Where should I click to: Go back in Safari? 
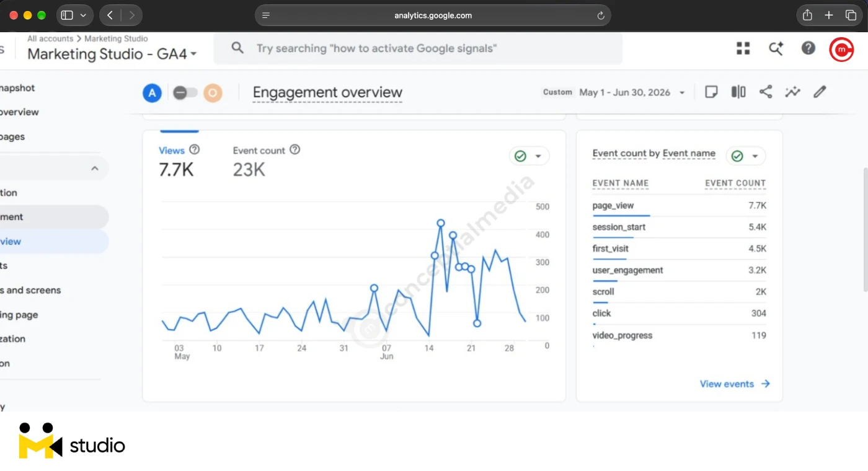[x=110, y=15]
